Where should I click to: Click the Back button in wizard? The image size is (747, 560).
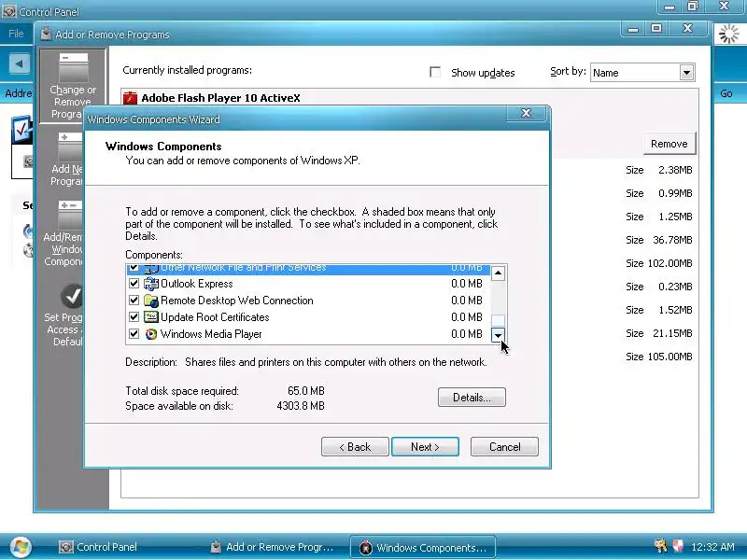pos(355,447)
